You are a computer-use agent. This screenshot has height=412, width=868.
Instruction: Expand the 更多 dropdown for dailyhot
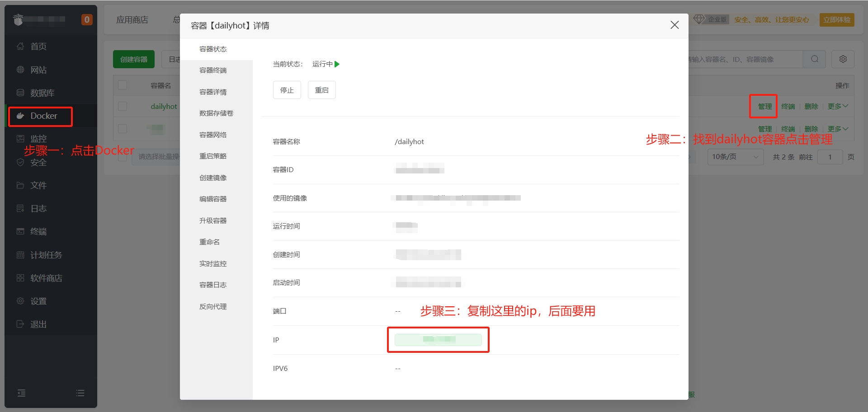(837, 106)
